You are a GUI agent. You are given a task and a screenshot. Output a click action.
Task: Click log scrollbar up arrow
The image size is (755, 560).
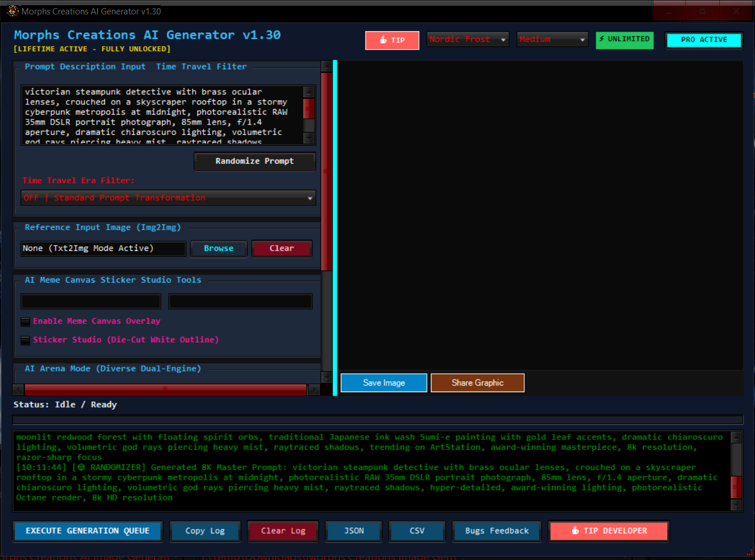click(736, 437)
